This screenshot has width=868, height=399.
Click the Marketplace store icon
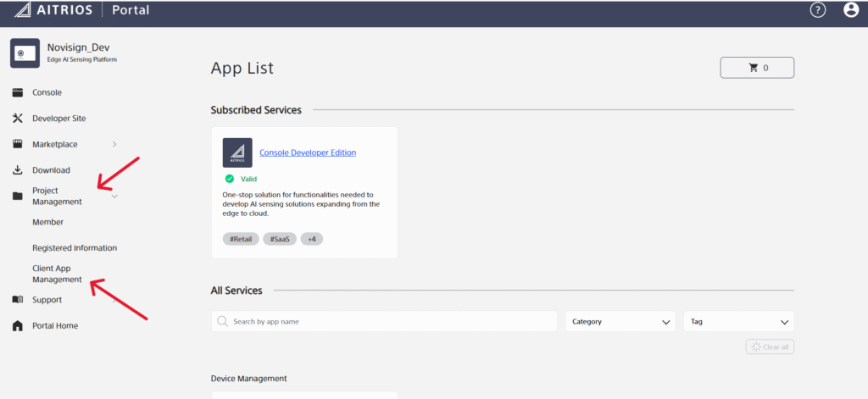tap(18, 144)
